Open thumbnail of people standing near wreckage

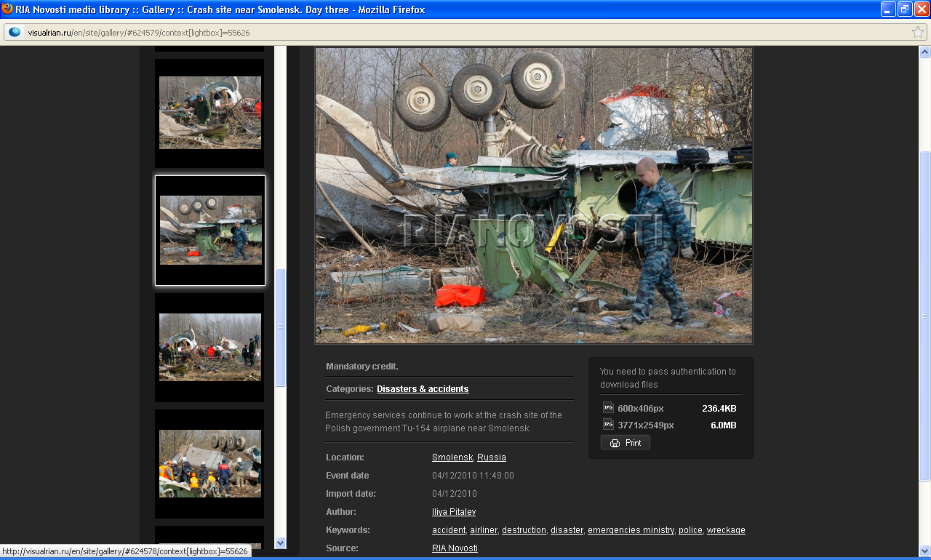(x=210, y=347)
